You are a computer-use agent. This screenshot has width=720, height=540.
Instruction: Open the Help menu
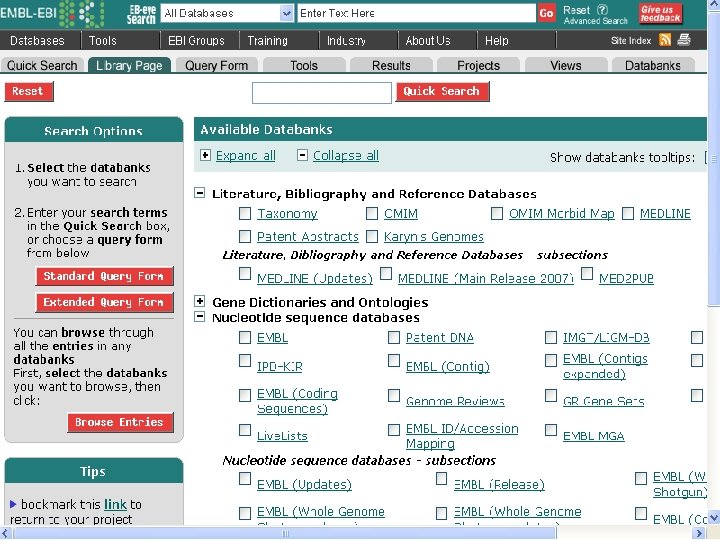pyautogui.click(x=496, y=40)
